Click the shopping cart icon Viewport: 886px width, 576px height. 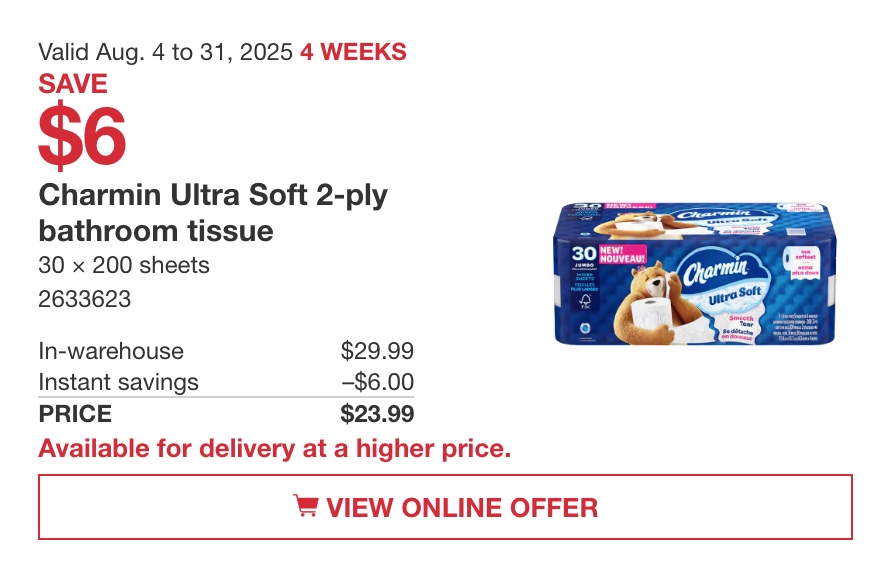click(306, 505)
